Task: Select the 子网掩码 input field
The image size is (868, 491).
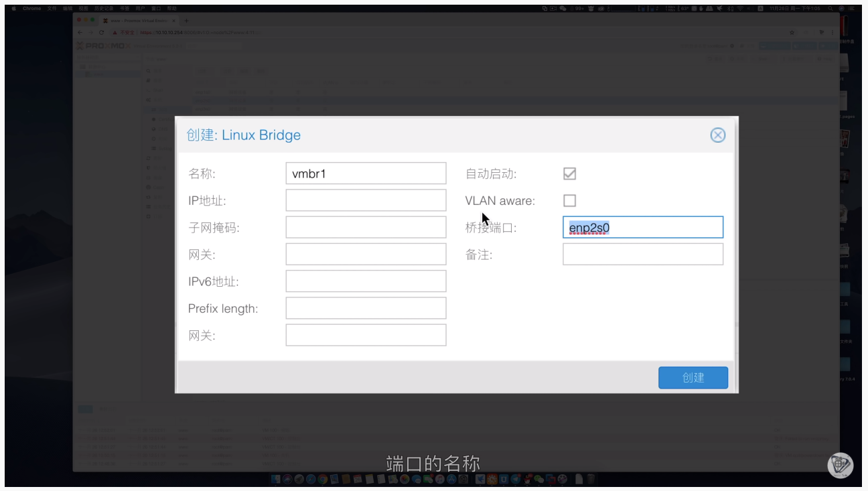Action: point(366,227)
